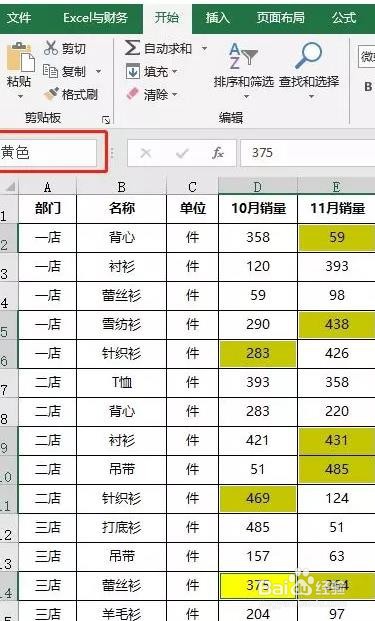Open the font name combo box
The width and height of the screenshot is (375, 621).
[x=367, y=57]
